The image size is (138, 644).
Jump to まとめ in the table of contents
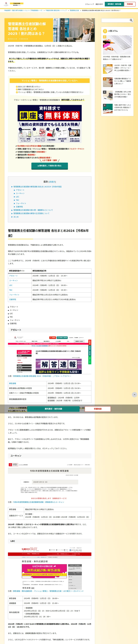coord(16,217)
